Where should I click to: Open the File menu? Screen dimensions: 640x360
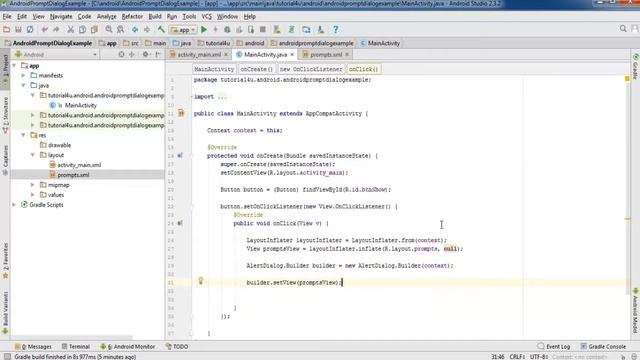(7, 17)
